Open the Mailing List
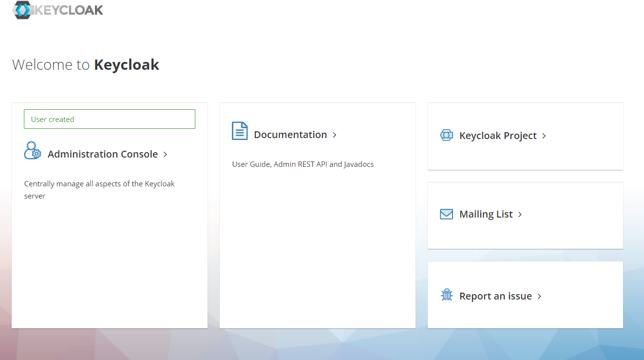This screenshot has height=360, width=644. click(486, 214)
